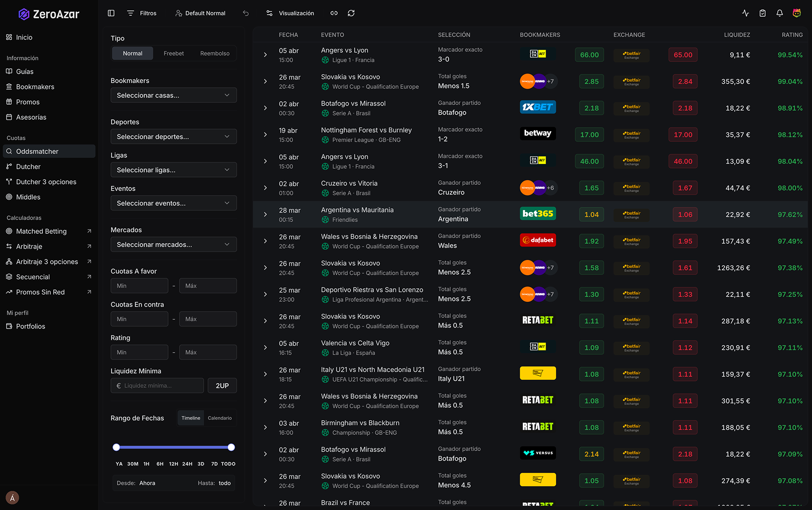Open the user avatar at top right

tap(797, 13)
